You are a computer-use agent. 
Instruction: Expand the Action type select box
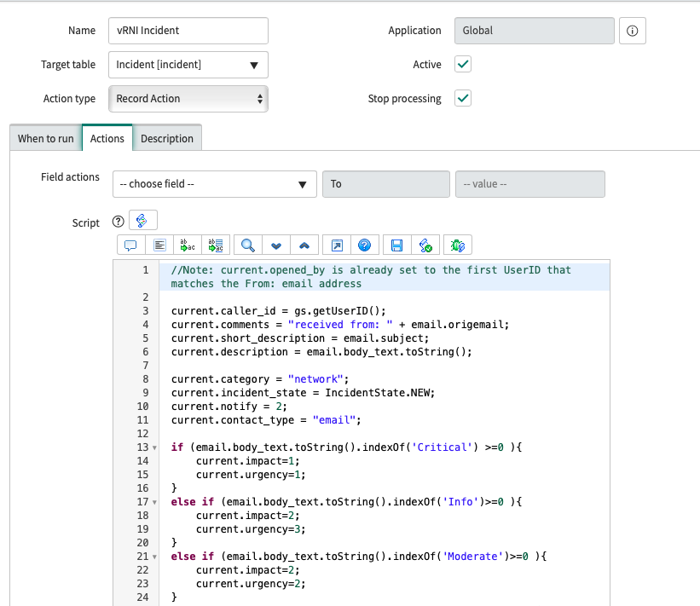(188, 99)
